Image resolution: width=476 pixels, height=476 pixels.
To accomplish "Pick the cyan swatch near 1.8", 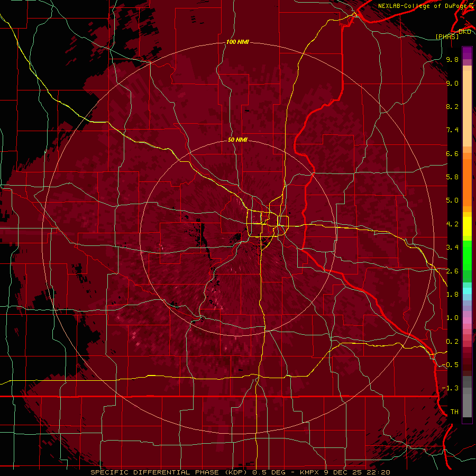I will pos(467,290).
